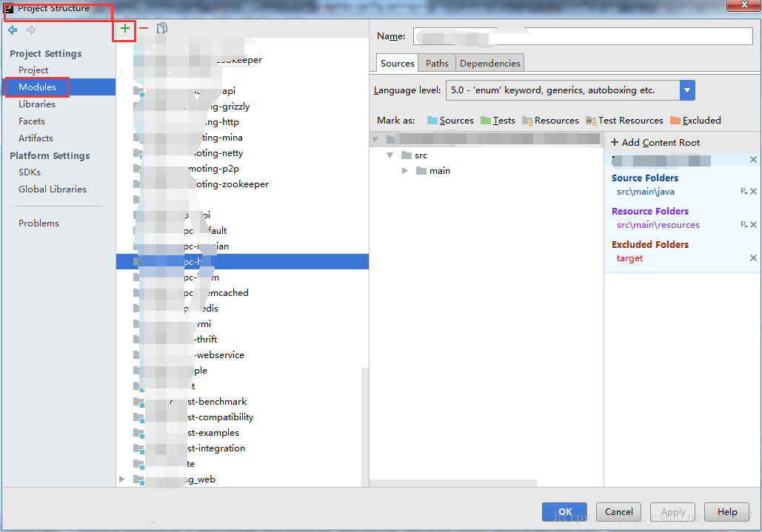Select the main folder in tree
762x532 pixels.
point(433,171)
